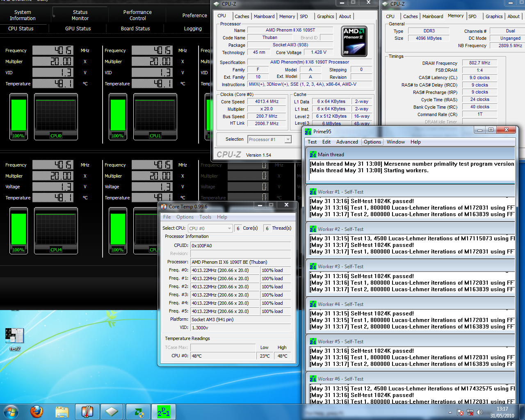Open Performance Control tab in AMD OverDrive

[x=137, y=15]
